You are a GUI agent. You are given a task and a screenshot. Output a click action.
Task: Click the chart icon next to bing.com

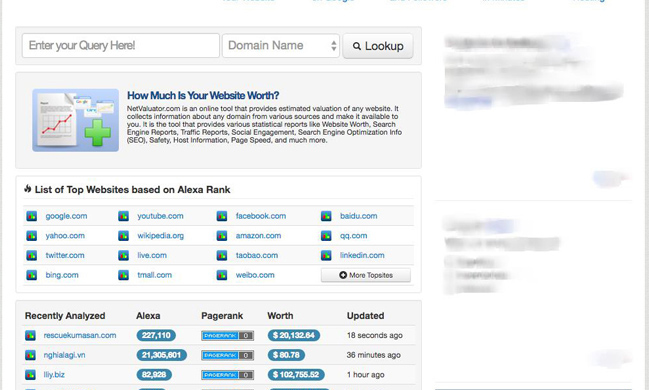tap(31, 275)
